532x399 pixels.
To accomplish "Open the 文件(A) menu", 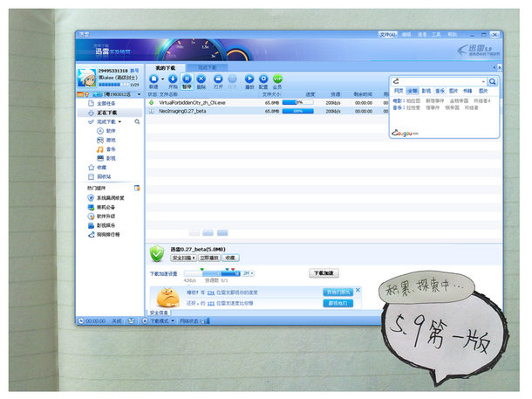I will tap(388, 35).
